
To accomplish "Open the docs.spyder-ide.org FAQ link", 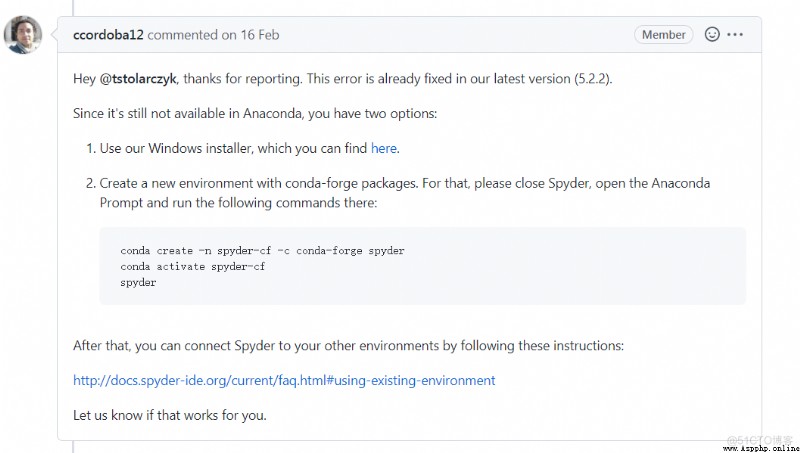I will click(284, 381).
